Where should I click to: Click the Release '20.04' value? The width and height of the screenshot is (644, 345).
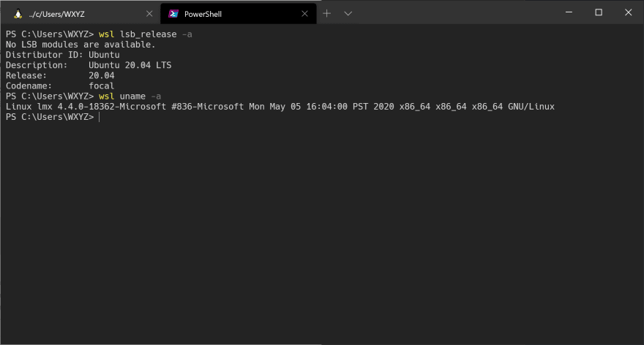102,75
